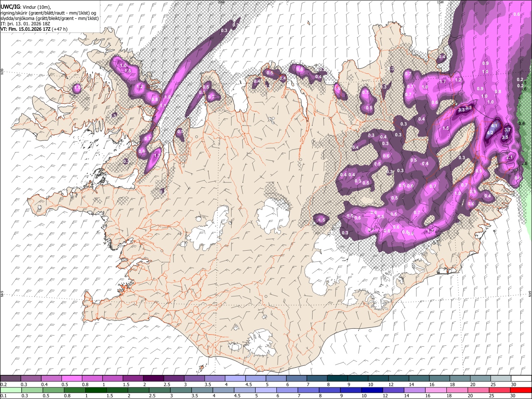Click the '12' label in the lower legend row
Image resolution: width=532 pixels, height=399 pixels.
385,396
